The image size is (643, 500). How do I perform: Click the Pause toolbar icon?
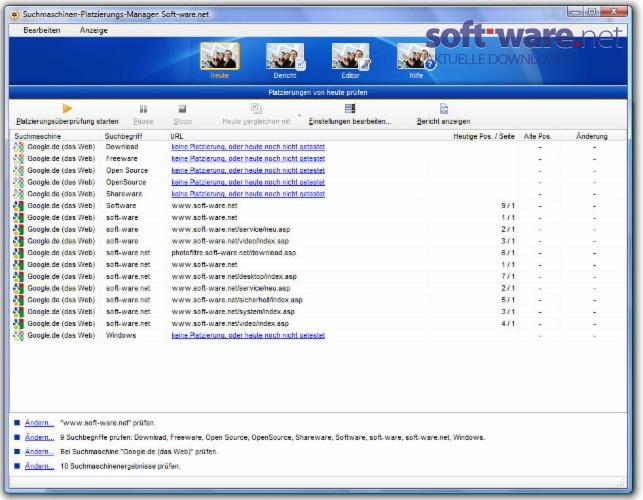point(143,109)
